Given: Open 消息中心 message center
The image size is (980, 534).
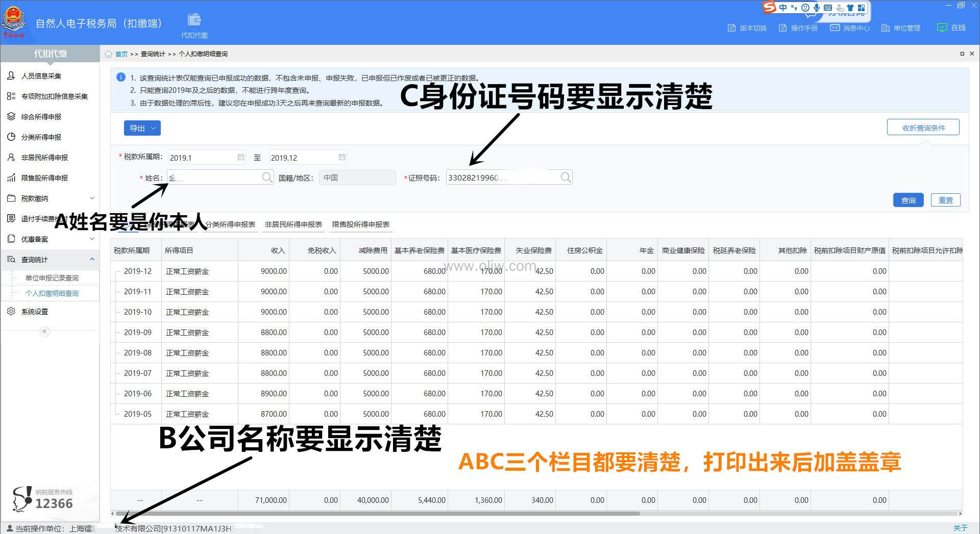Looking at the screenshot, I should 850,28.
